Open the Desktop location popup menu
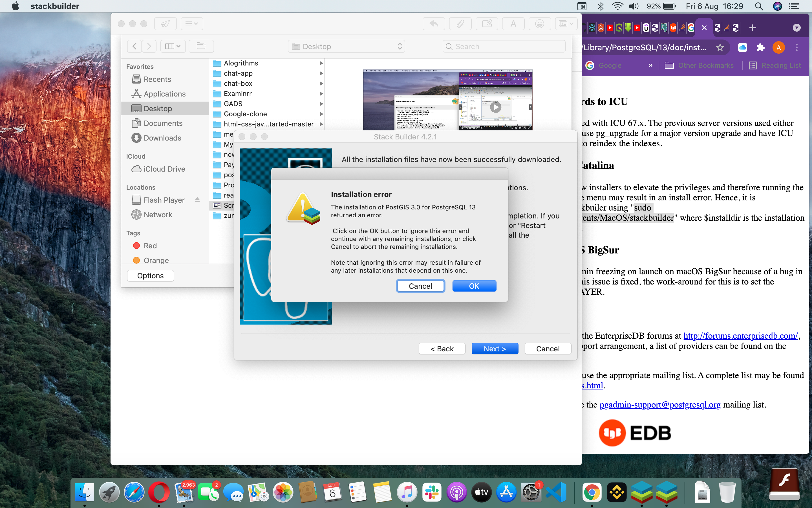 [x=346, y=46]
